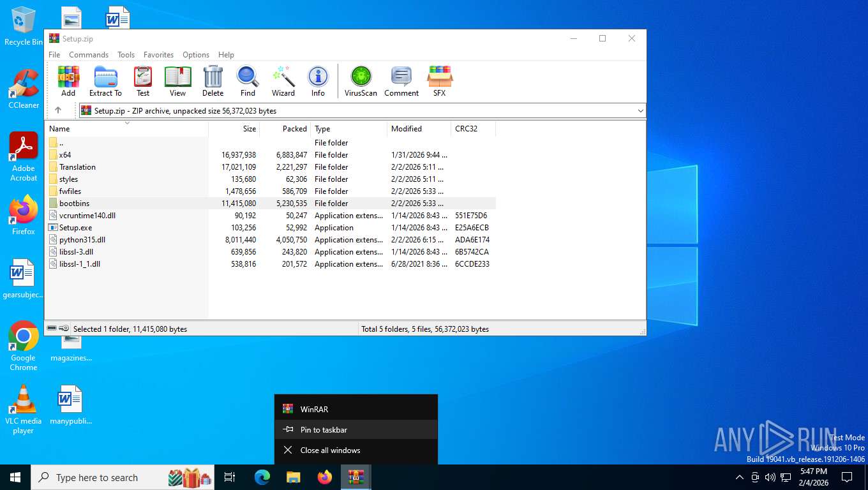Select the parent '..' folder row
The image size is (868, 490).
pos(270,143)
